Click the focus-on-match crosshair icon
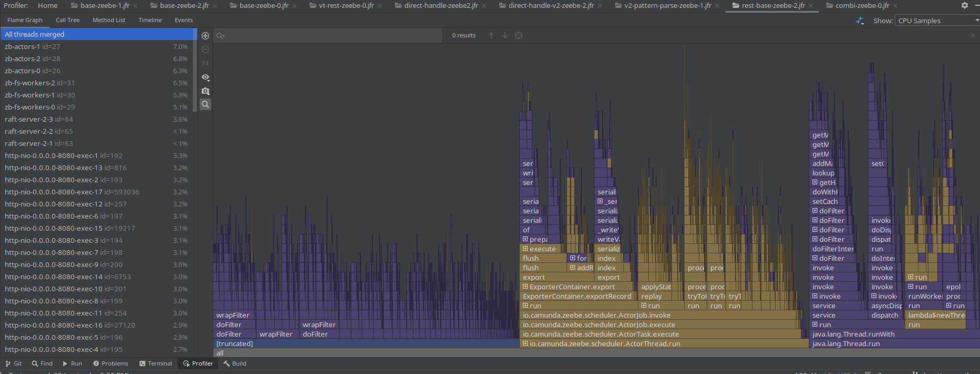This screenshot has width=980, height=374. pos(519,35)
